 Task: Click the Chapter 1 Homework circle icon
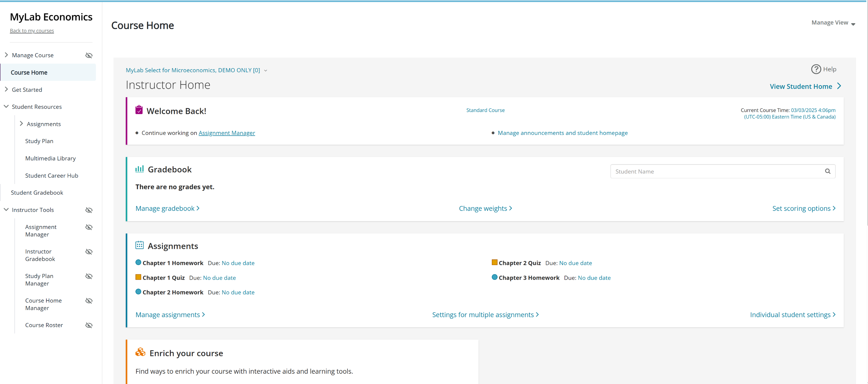click(x=138, y=262)
